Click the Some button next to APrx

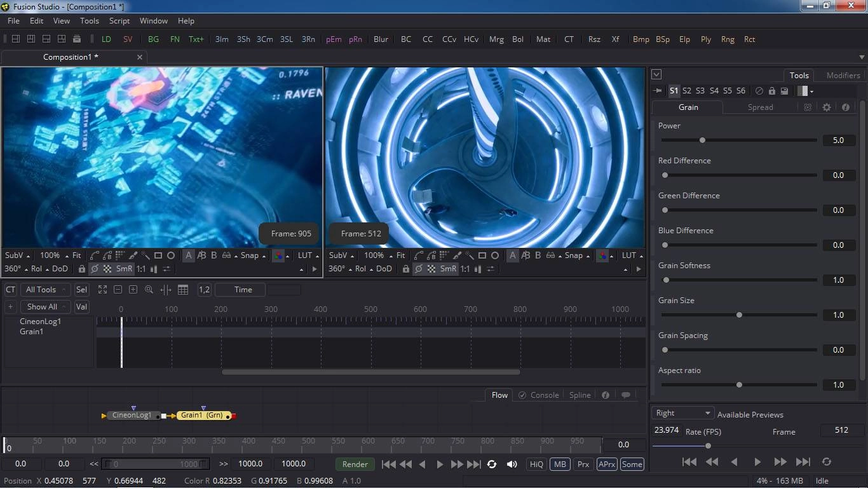(x=632, y=464)
